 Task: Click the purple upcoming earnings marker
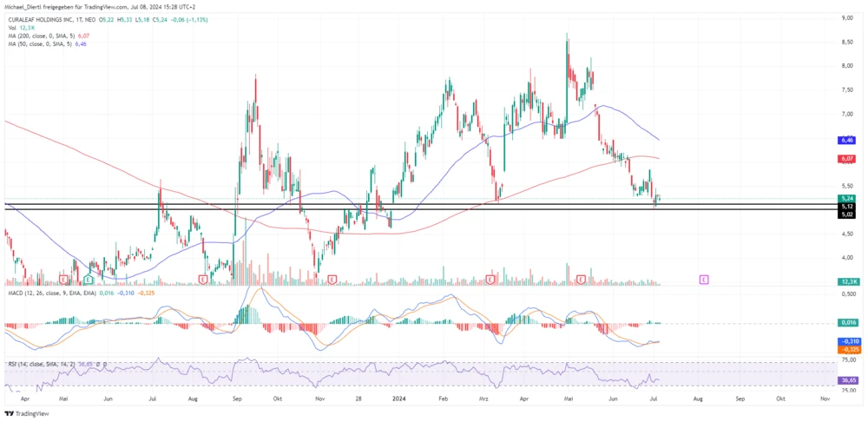pyautogui.click(x=704, y=280)
